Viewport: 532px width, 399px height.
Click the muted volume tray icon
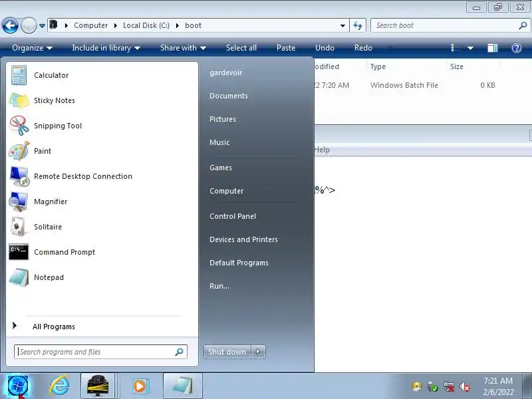tap(464, 387)
